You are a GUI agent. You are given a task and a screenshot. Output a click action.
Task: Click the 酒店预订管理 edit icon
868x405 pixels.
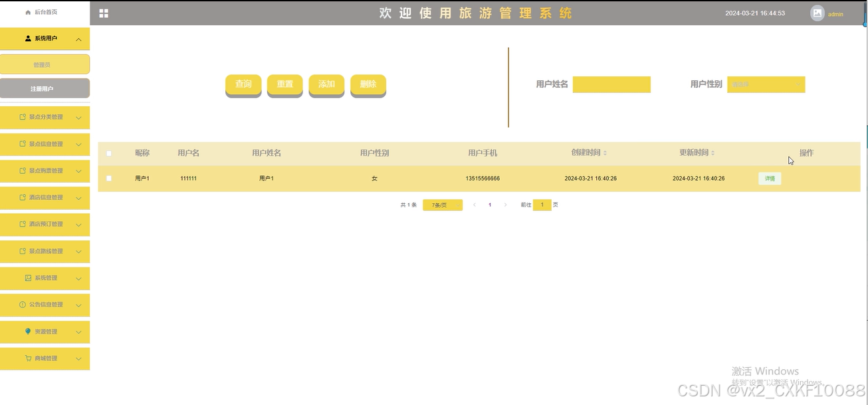click(23, 224)
